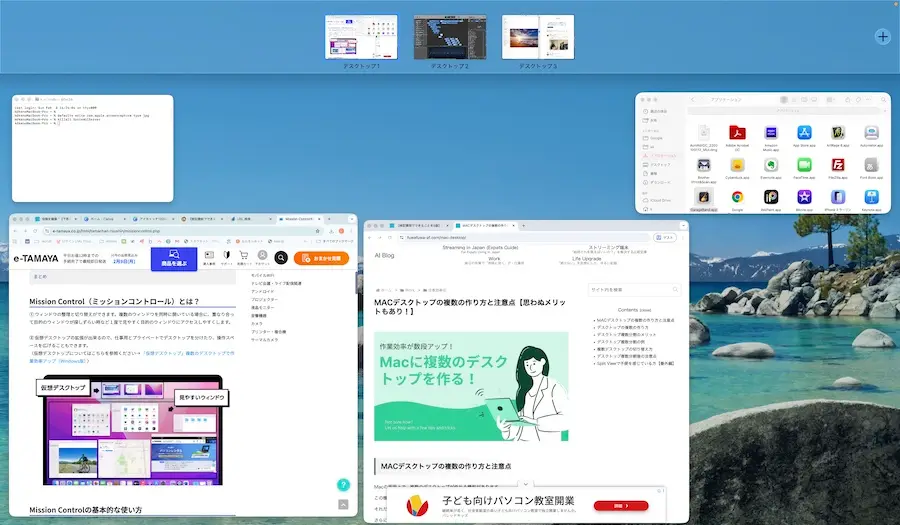Bookmark star in e-TAMAYA Chrome window
900x525 pixels.
click(x=317, y=231)
